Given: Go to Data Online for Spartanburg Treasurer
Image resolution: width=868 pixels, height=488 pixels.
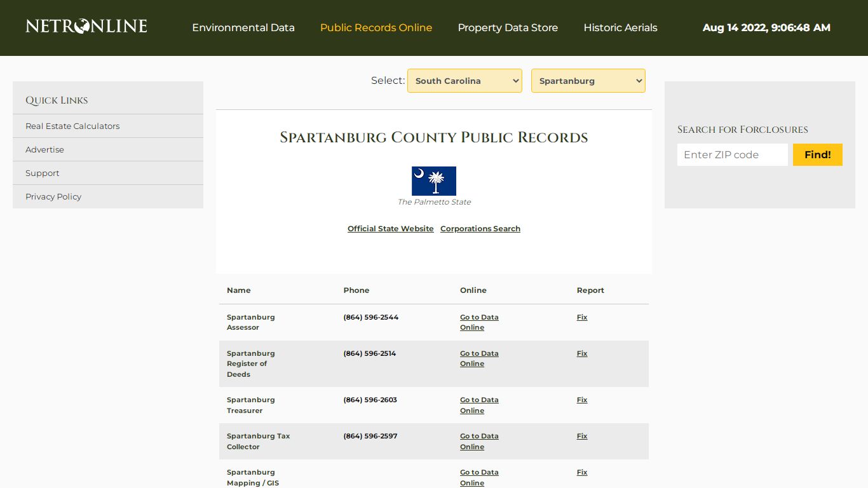Looking at the screenshot, I should tap(479, 405).
